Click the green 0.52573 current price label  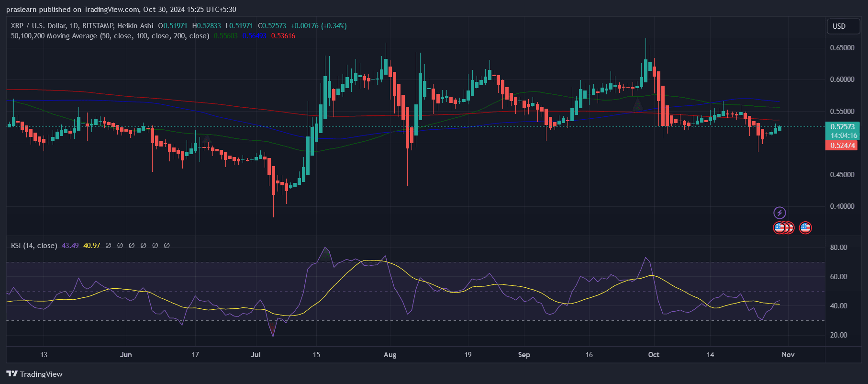[x=842, y=127]
